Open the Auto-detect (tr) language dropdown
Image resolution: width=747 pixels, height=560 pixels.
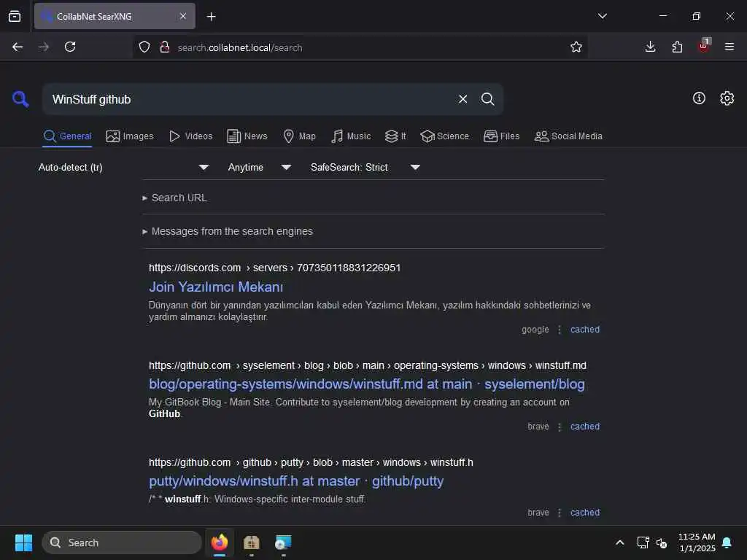click(x=124, y=168)
